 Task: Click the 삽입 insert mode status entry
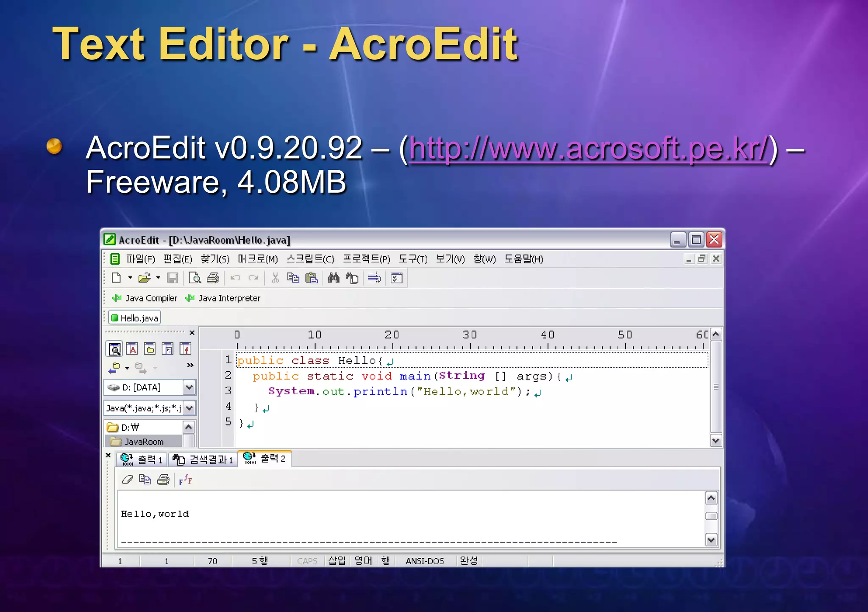[x=337, y=561]
